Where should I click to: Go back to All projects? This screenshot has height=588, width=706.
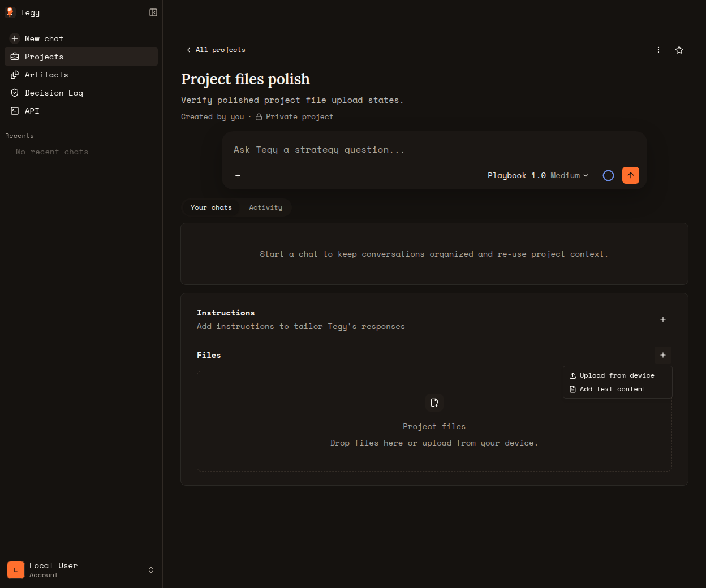[x=216, y=50]
